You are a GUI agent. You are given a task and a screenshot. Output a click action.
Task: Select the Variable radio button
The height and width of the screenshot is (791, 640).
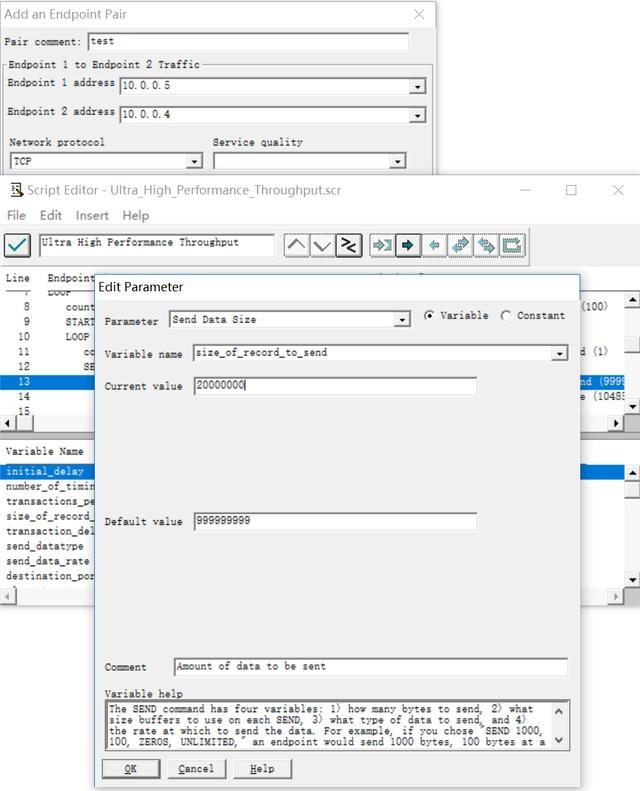(430, 316)
